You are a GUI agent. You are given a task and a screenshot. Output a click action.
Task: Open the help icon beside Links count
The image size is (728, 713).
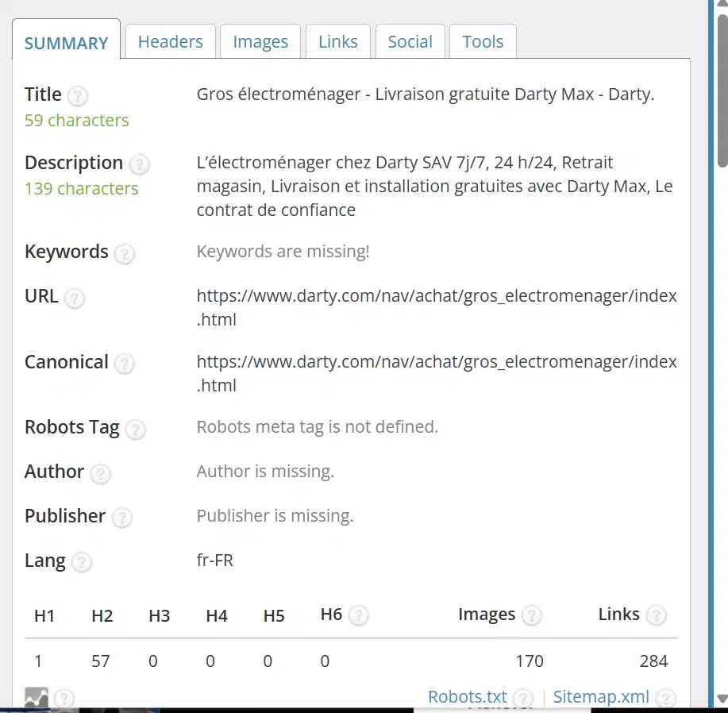(x=656, y=615)
